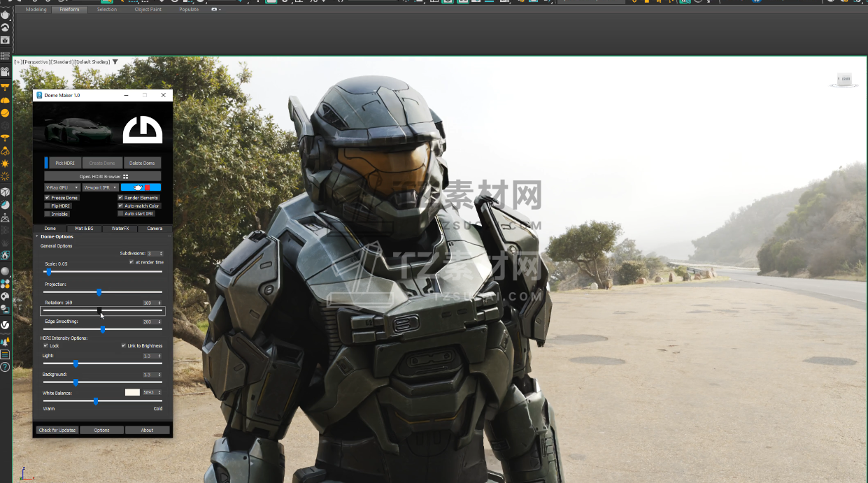Click the colored dots icon in left toolbar
This screenshot has width=868, height=483.
coord(5,284)
